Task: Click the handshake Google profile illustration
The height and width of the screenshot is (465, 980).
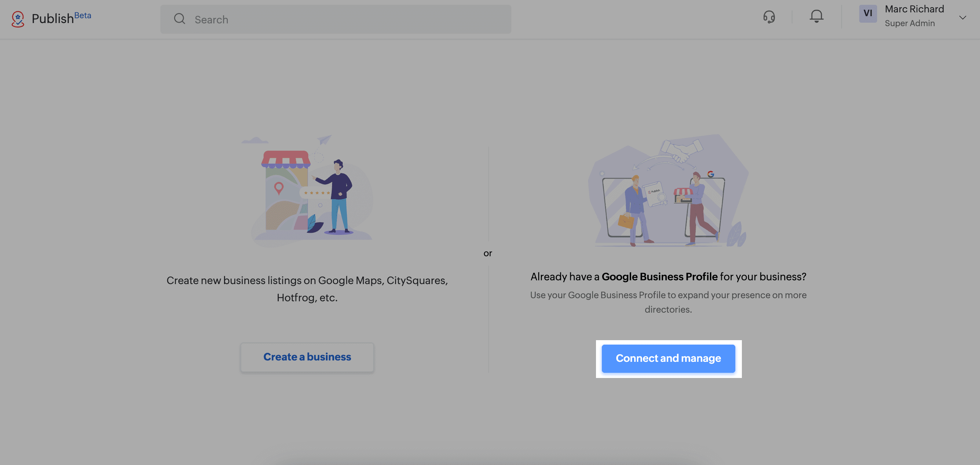Action: click(x=669, y=190)
